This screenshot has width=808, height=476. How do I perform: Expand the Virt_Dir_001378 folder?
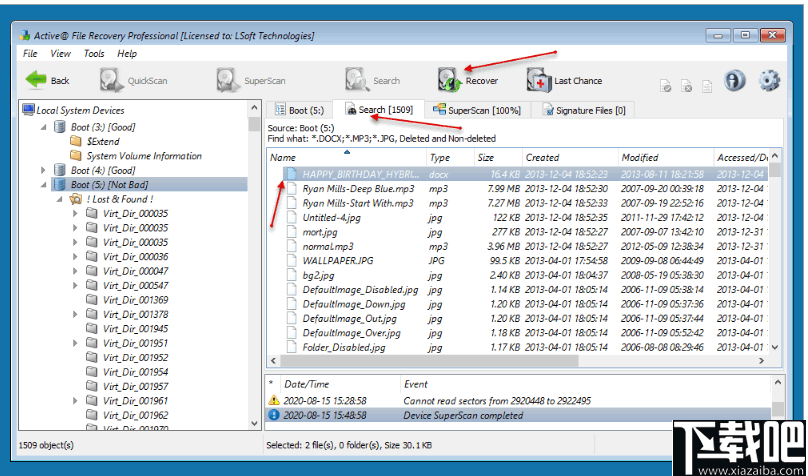pyautogui.click(x=76, y=314)
